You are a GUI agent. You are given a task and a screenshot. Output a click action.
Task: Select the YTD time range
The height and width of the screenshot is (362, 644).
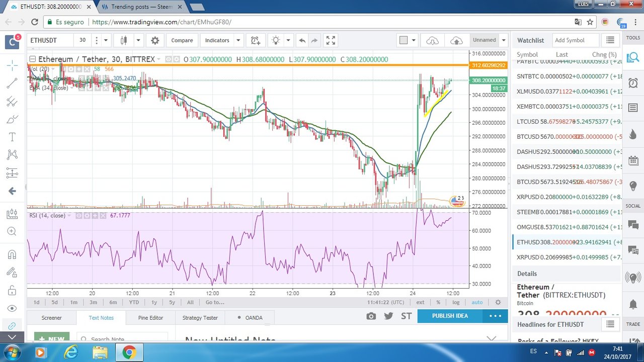[134, 302]
